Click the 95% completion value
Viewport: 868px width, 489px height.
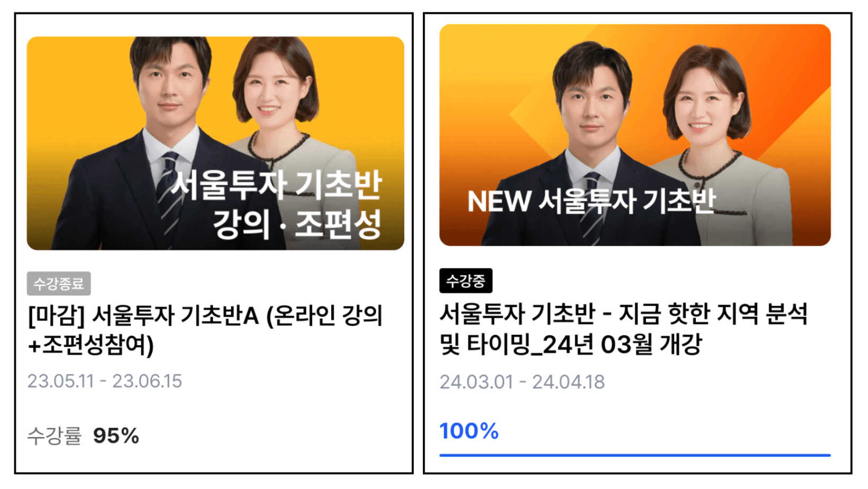[116, 436]
